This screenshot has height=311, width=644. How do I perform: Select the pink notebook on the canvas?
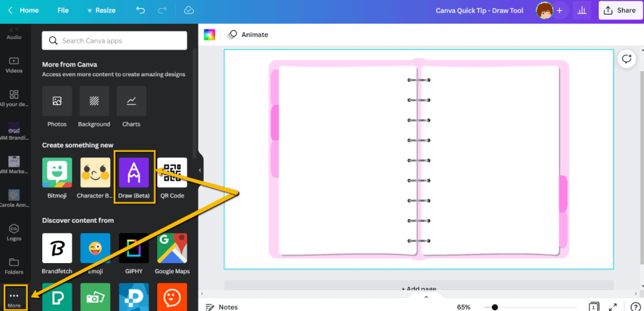pyautogui.click(x=419, y=159)
